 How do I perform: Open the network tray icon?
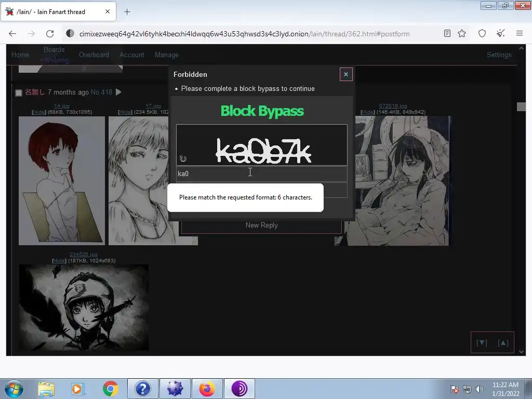(467, 389)
